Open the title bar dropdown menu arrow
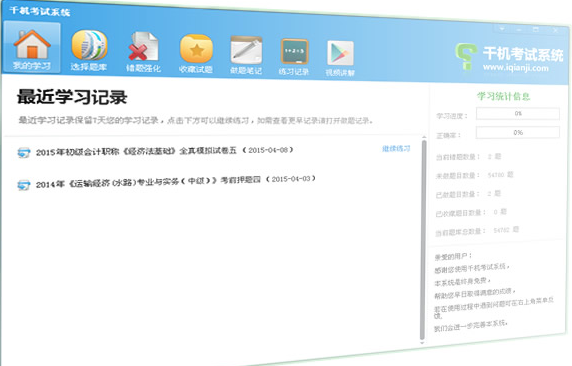This screenshot has height=366, width=572. [x=502, y=28]
